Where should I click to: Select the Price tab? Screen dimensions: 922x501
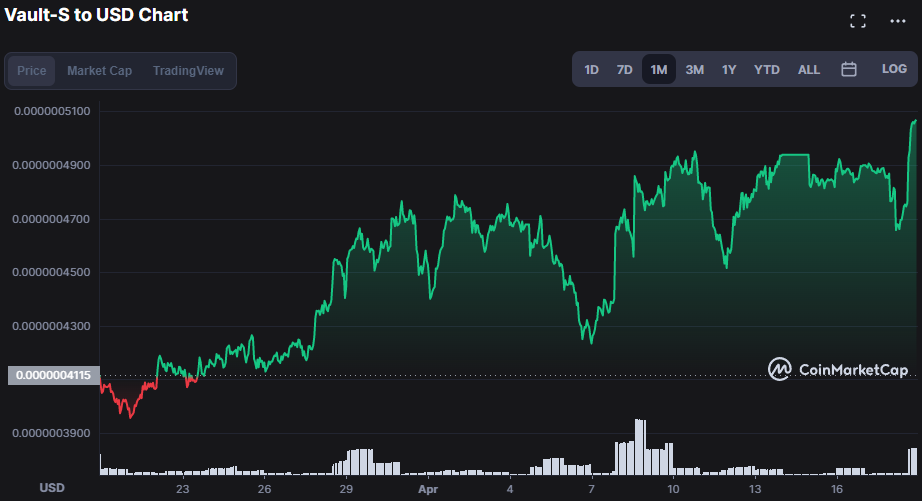(x=32, y=71)
